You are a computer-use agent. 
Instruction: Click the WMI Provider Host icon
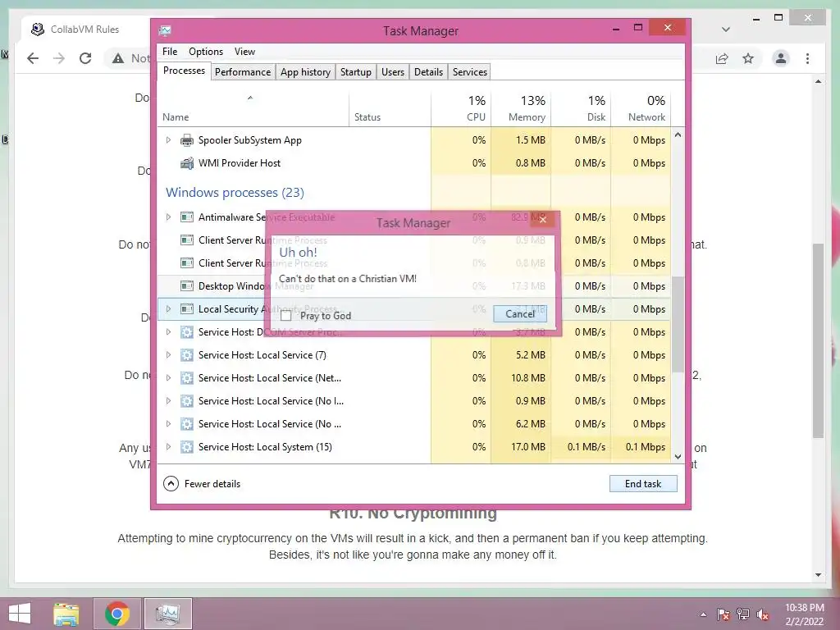187,163
